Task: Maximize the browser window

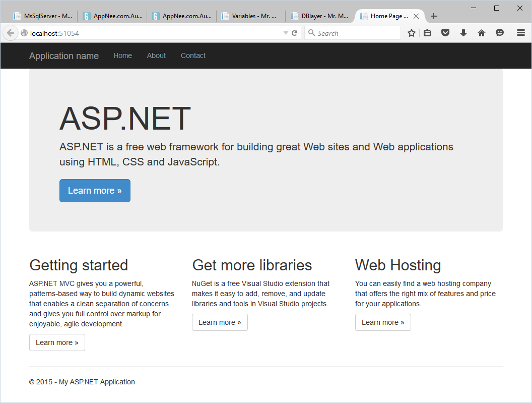Action: tap(497, 8)
